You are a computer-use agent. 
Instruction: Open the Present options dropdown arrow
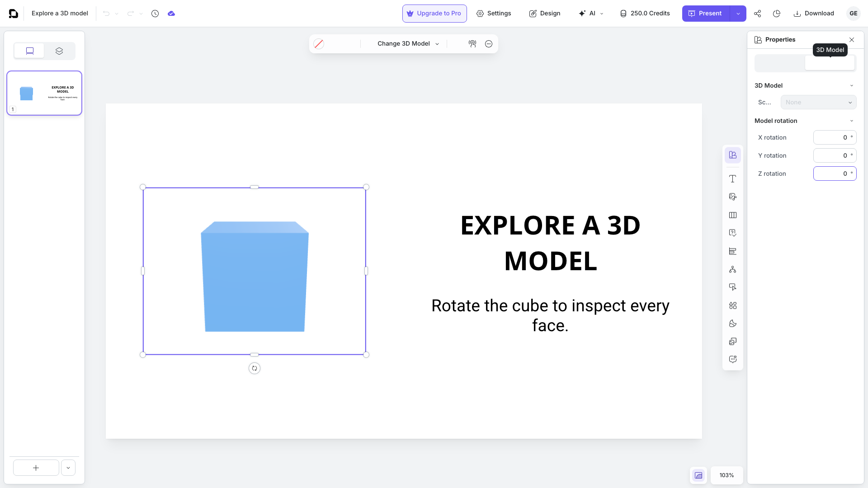click(x=738, y=14)
